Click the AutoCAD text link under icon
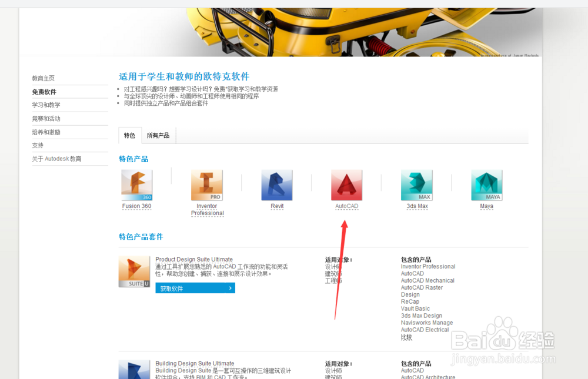Screen dimensions: 588x379 pos(346,206)
